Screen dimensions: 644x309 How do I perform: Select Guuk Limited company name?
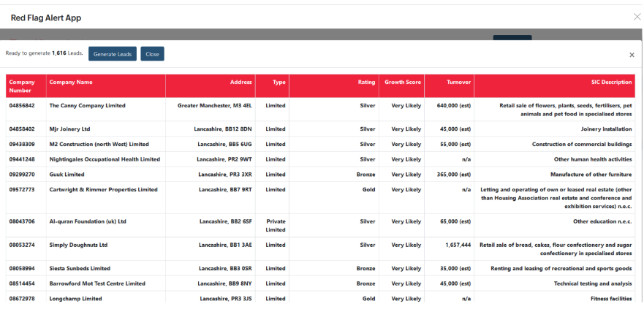click(x=67, y=175)
